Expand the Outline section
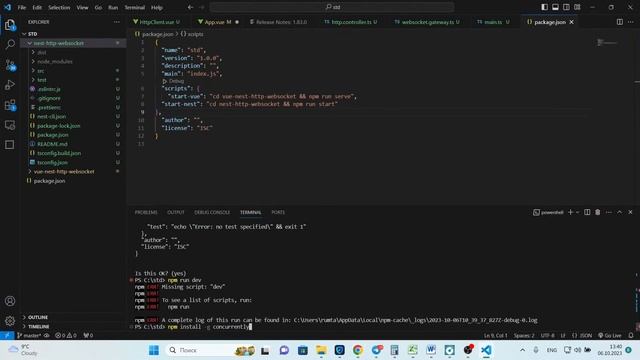This screenshot has height=360, width=640. [38, 317]
